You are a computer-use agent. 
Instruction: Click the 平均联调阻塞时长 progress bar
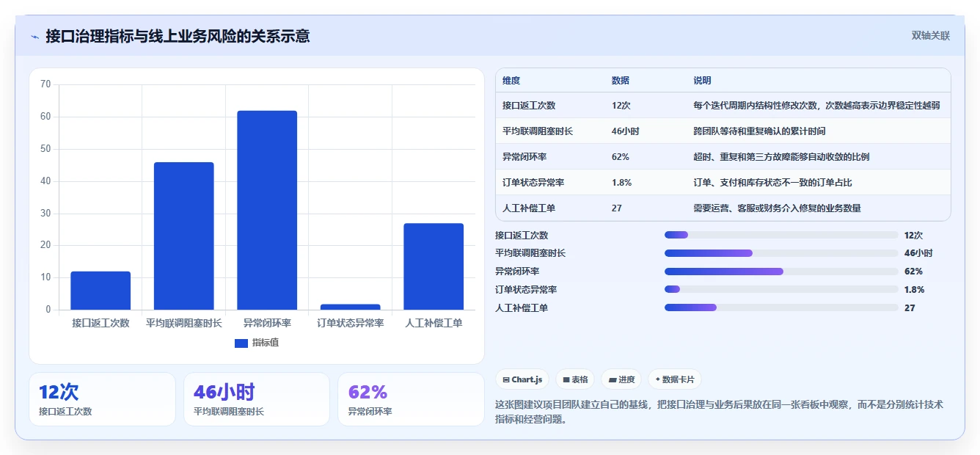(781, 253)
